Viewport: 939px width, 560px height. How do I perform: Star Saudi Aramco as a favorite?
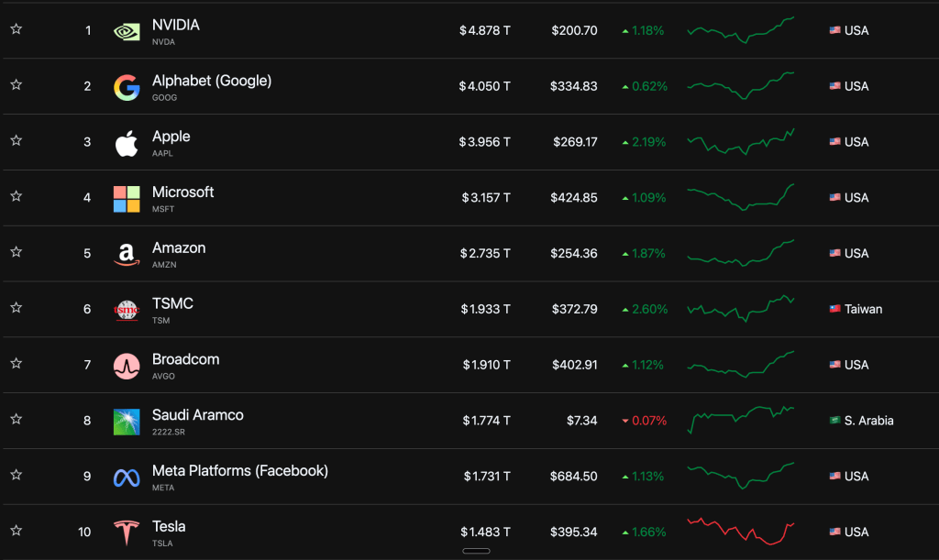(x=16, y=419)
